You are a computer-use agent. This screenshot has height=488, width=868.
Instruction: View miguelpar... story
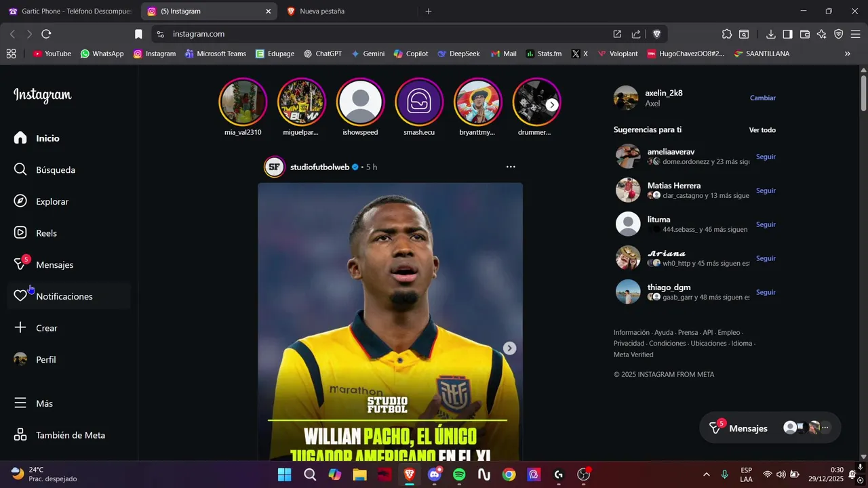(302, 102)
